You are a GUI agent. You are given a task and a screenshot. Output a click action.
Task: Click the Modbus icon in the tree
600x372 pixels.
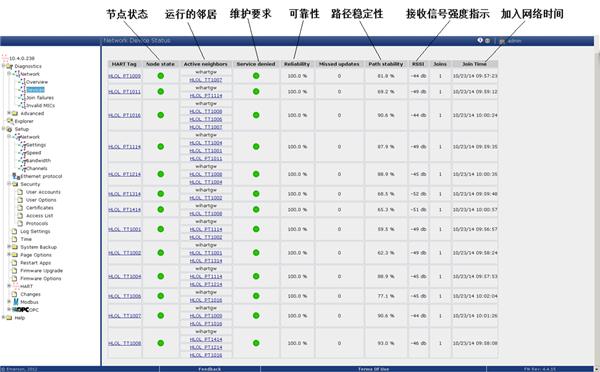pos(16,302)
